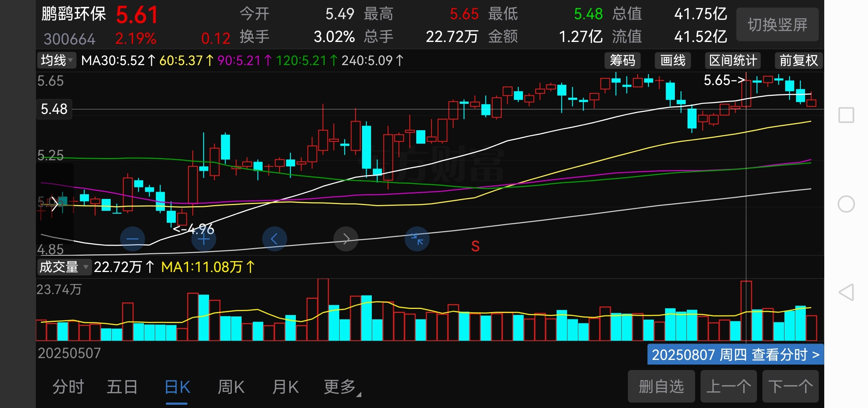Switch to the 周K tab

click(x=231, y=387)
